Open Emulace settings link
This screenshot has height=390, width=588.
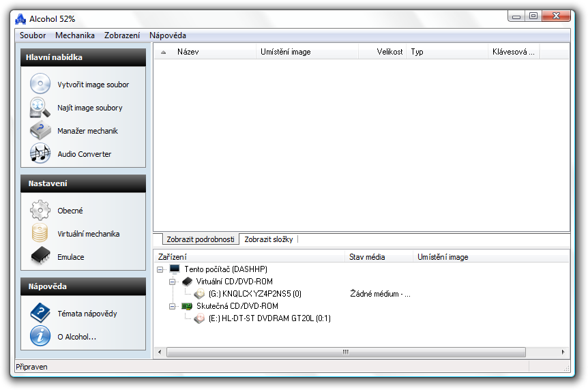pos(70,257)
